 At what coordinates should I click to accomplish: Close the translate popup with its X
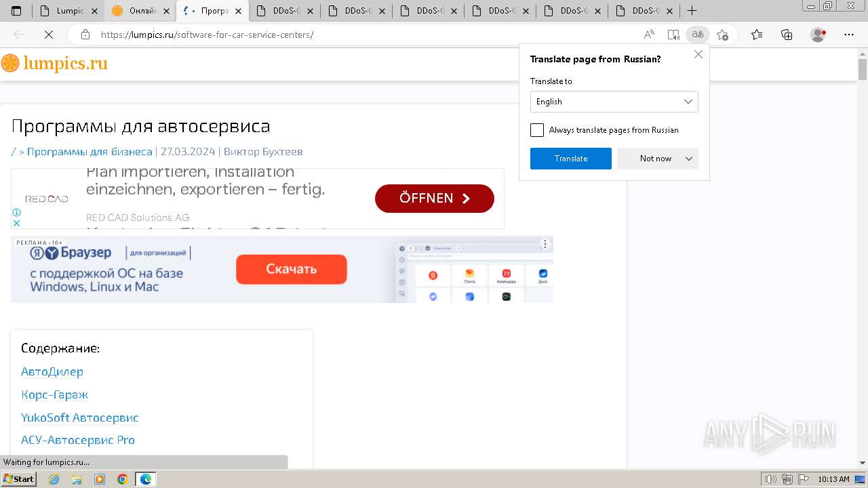698,54
